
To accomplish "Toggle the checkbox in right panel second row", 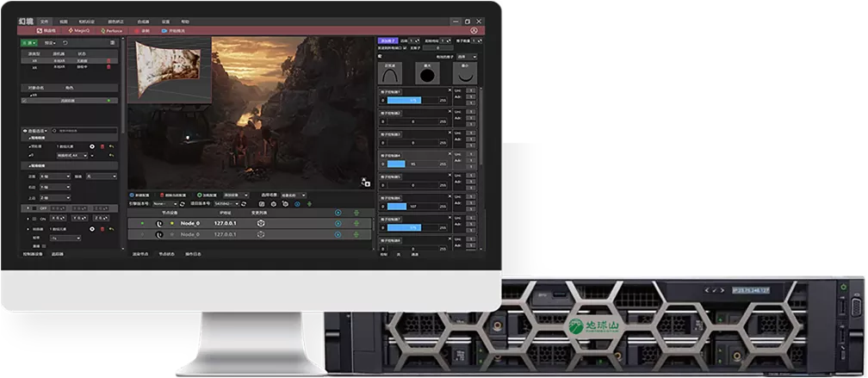I will coord(405,47).
